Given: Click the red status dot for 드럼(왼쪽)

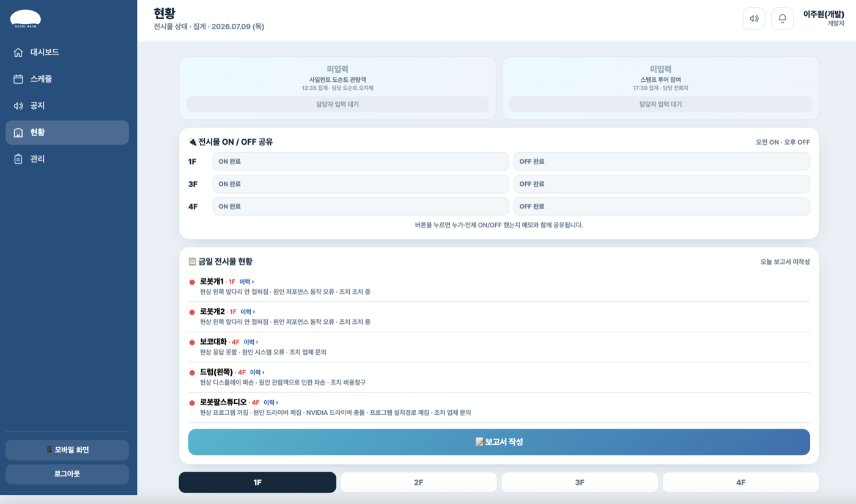Looking at the screenshot, I should click(x=192, y=373).
